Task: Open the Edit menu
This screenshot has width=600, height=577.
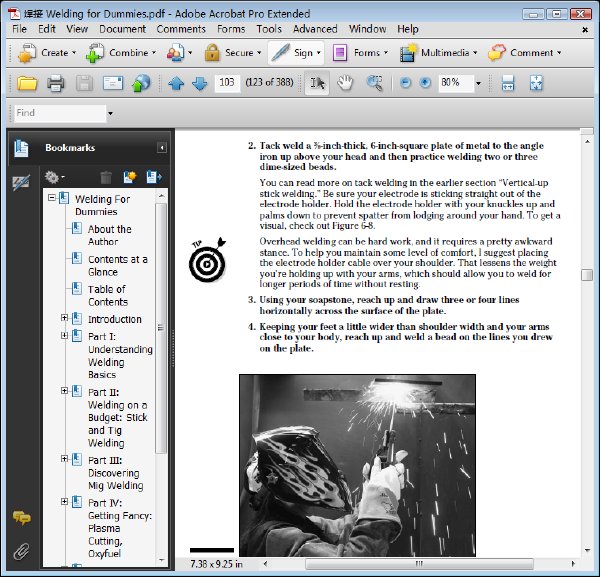Action: click(x=47, y=29)
